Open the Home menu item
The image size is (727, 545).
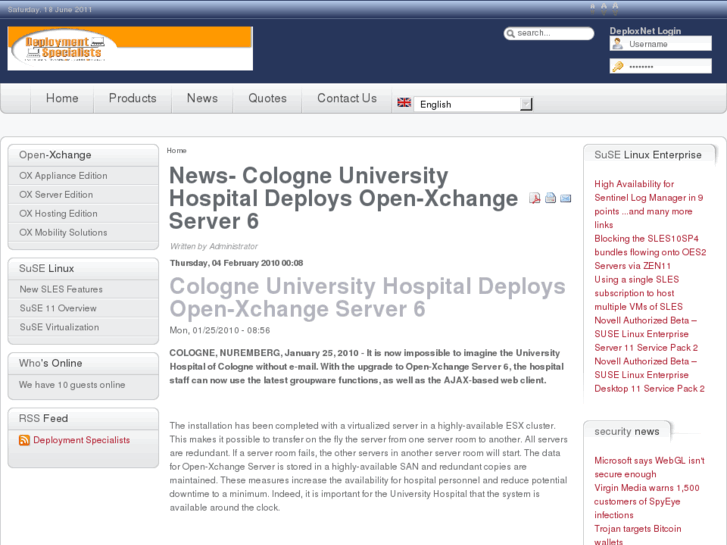tap(62, 98)
